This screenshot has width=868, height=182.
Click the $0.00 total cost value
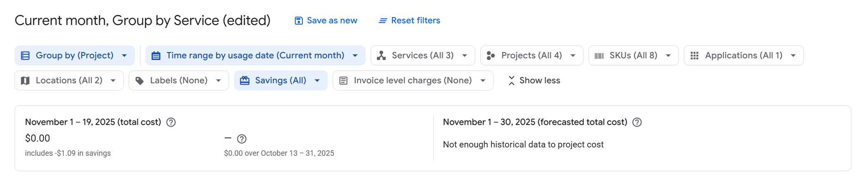click(x=37, y=138)
